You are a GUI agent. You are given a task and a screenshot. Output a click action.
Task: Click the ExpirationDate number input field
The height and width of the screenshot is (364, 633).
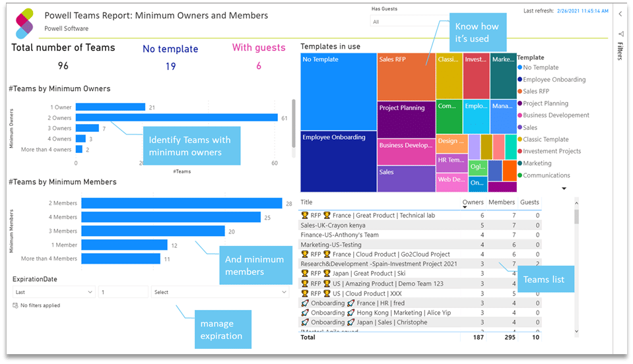point(123,292)
